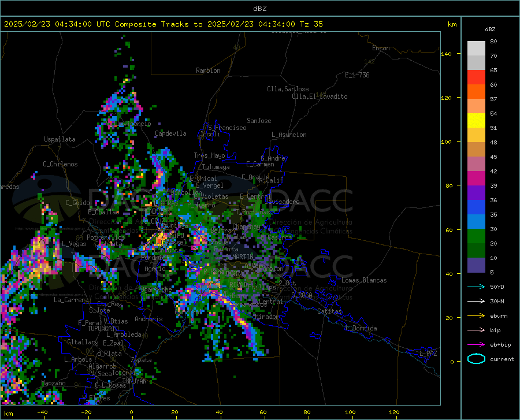
Task: Click the La_Carrera map label
Action: (71, 300)
